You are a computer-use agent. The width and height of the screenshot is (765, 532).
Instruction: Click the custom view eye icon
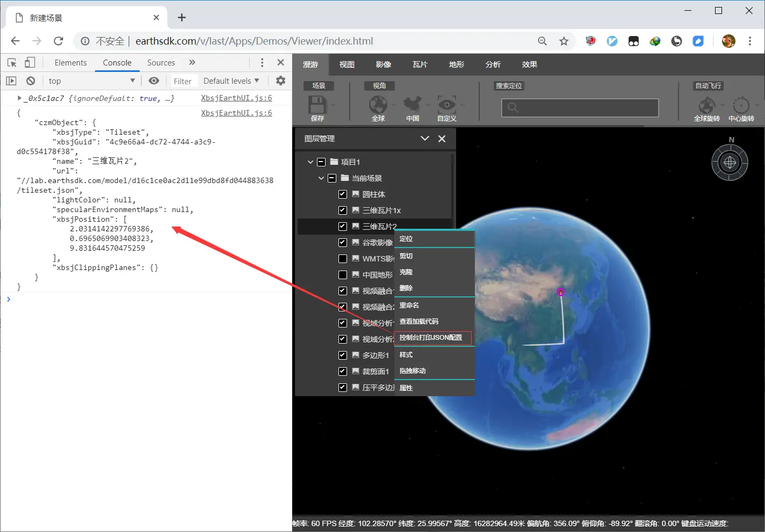446,104
